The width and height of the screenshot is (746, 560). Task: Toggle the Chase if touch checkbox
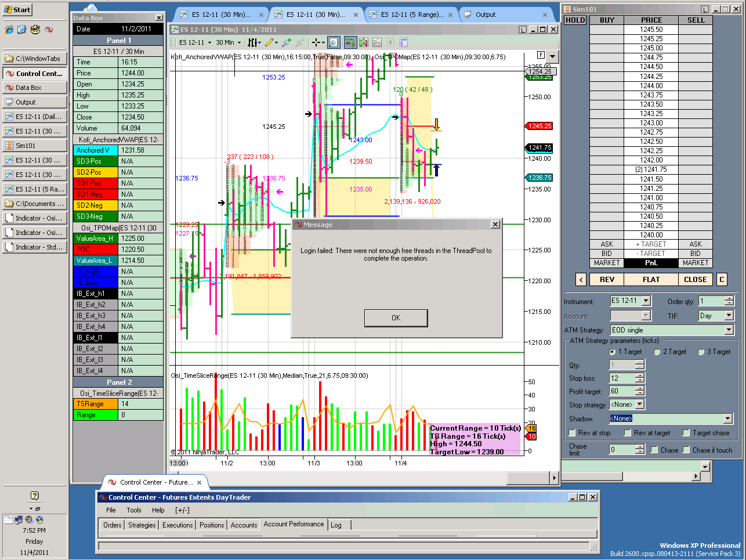tap(686, 450)
